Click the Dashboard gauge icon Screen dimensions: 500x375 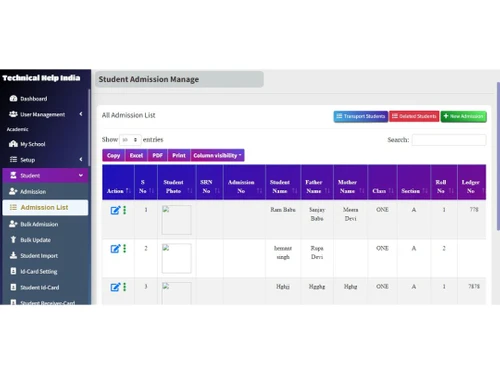[x=13, y=98]
